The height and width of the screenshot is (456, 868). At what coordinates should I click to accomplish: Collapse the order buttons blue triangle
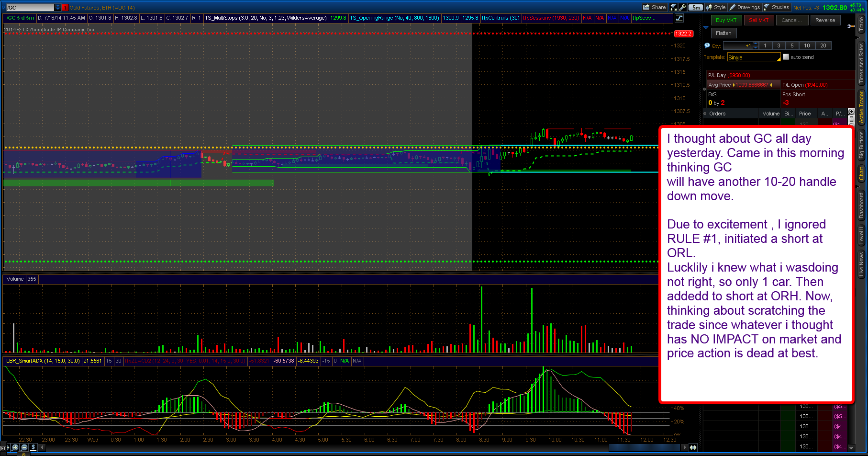706,28
